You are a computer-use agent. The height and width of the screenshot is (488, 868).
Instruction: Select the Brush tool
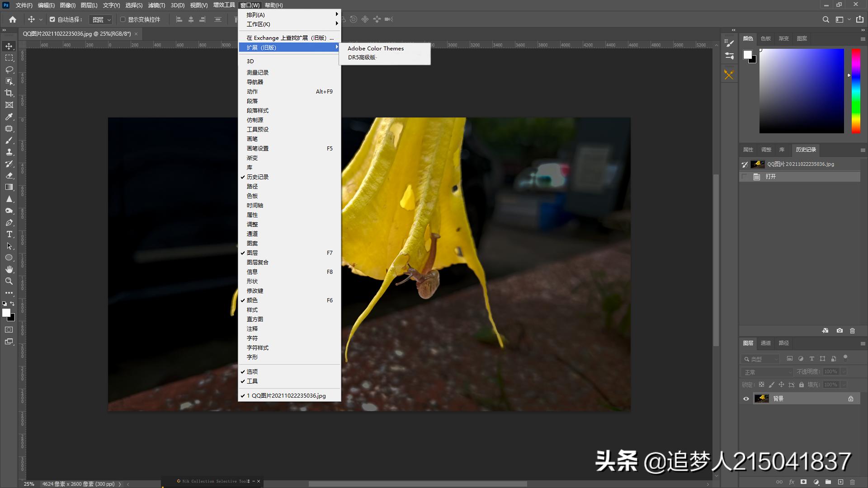tap(9, 140)
